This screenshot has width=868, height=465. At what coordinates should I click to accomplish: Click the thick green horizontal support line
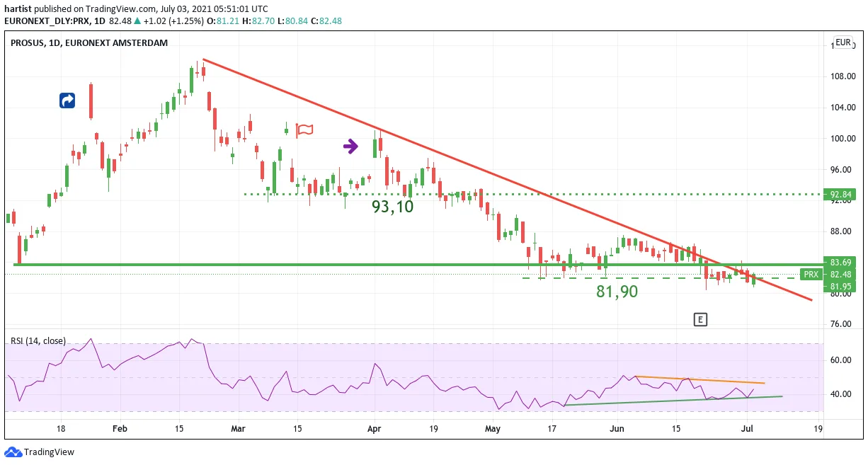pyautogui.click(x=418, y=265)
